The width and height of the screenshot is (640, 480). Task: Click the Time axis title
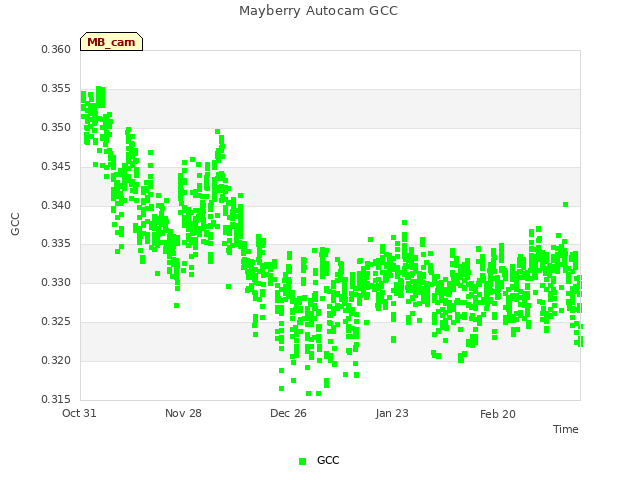point(566,429)
